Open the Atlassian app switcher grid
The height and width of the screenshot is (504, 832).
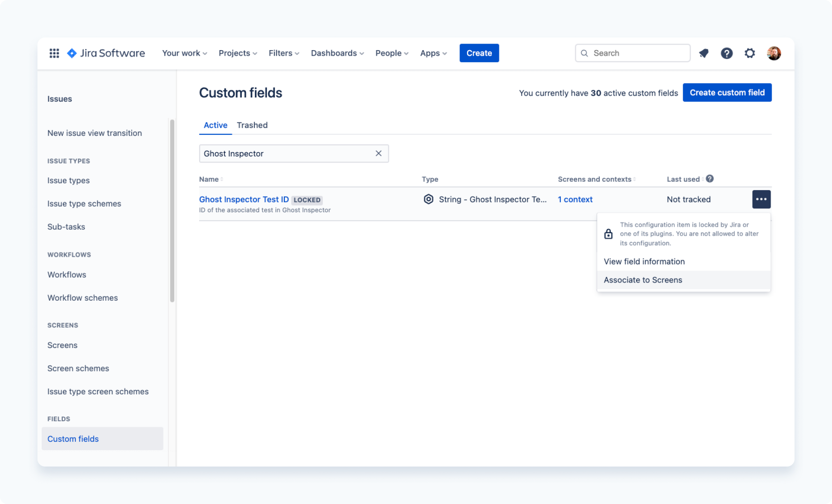54,53
